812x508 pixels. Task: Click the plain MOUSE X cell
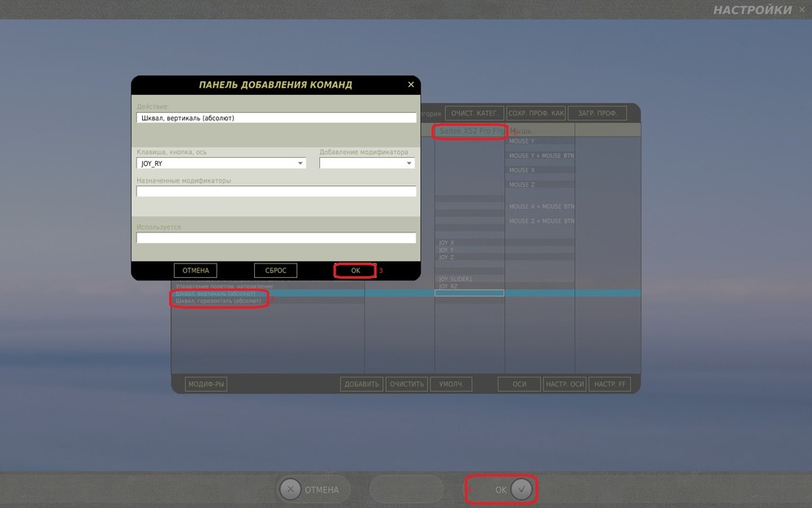[x=540, y=170]
